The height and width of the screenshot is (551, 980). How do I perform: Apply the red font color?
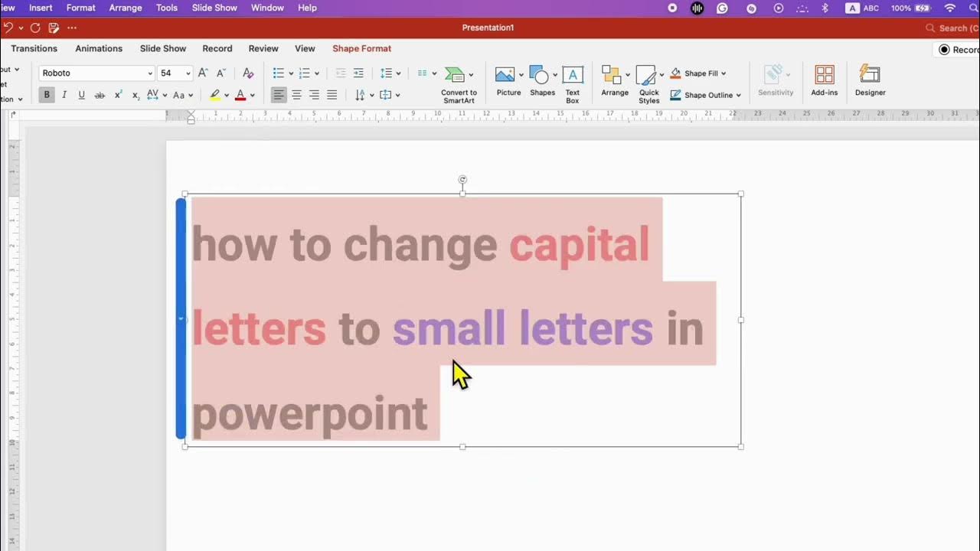click(x=240, y=95)
